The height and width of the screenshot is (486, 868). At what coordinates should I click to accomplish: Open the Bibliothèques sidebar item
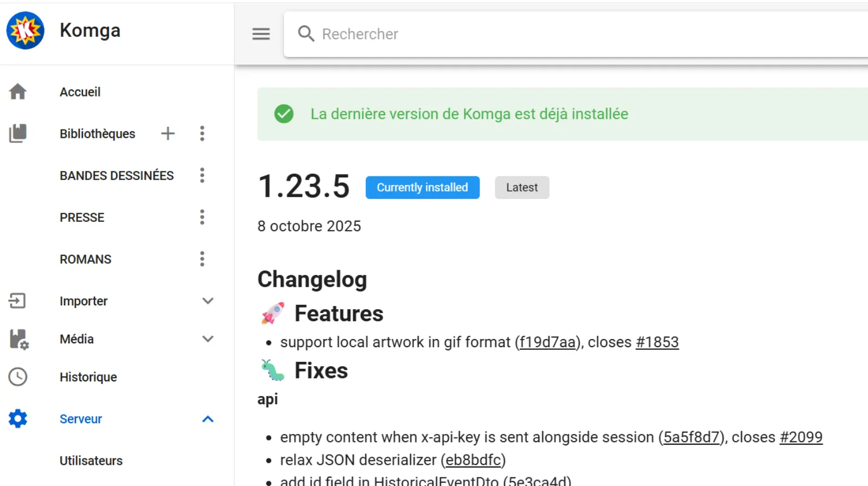[x=98, y=133]
